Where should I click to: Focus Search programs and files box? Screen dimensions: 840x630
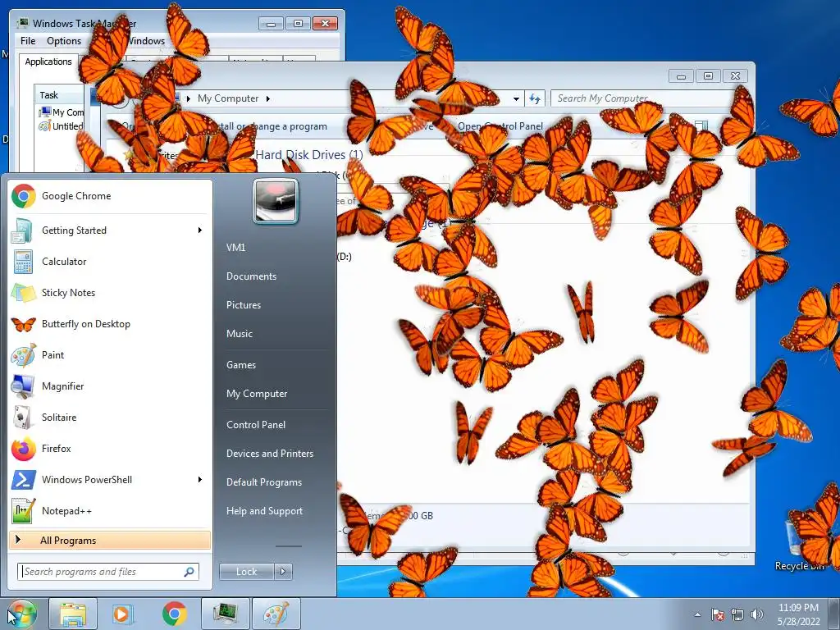(x=108, y=572)
